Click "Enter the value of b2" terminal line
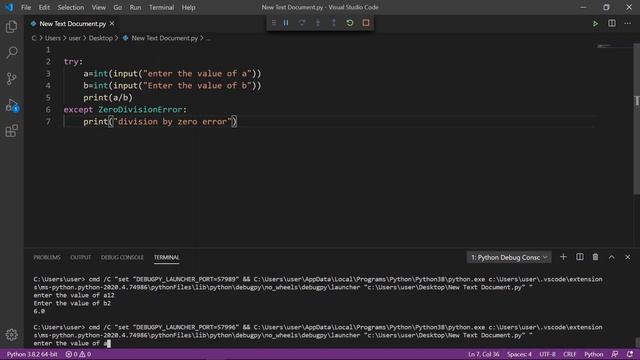Viewport: 640px width, 360px height. click(x=72, y=303)
